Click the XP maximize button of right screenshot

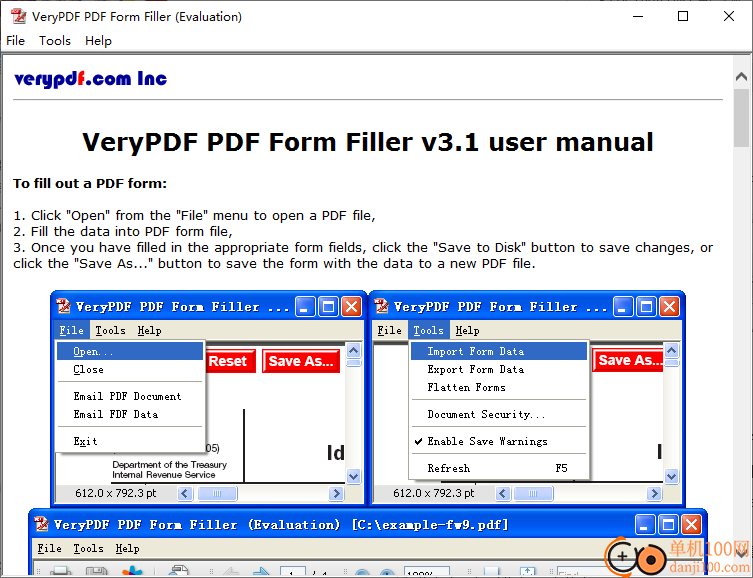tap(646, 307)
